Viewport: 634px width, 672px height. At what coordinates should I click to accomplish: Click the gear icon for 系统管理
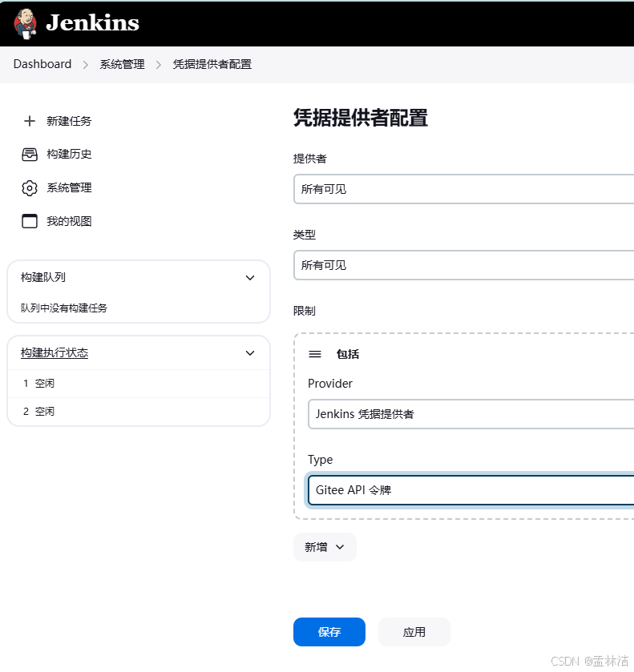(30, 187)
